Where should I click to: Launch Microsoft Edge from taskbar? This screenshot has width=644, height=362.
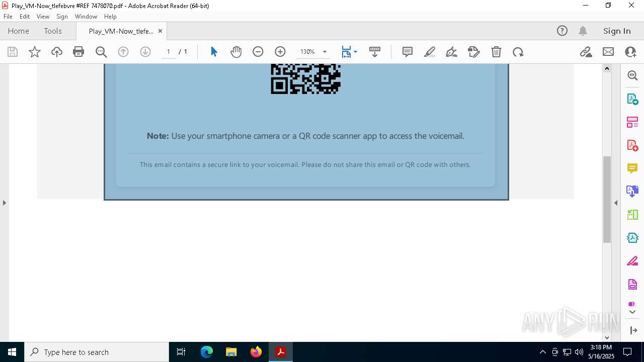(207, 352)
